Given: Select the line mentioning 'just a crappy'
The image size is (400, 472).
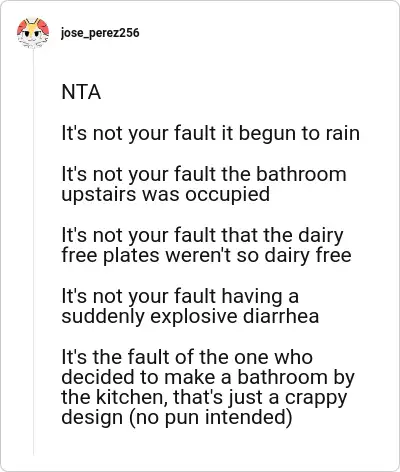Looking at the screenshot, I should [x=204, y=398].
